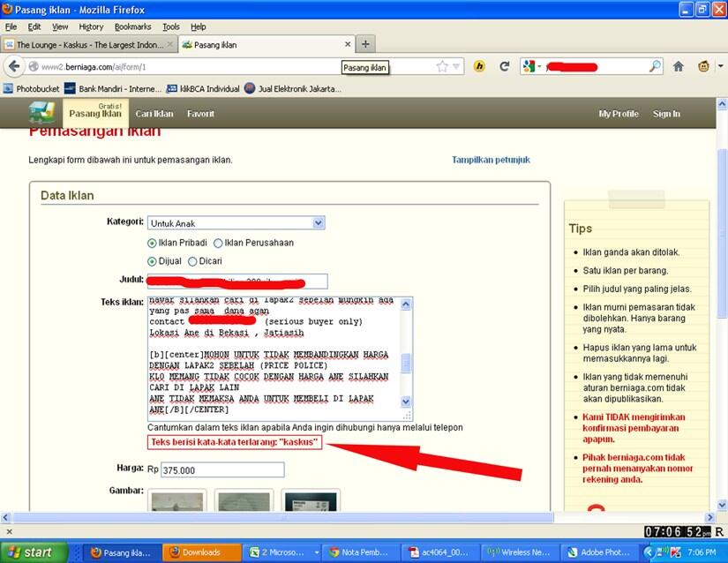Click the page vertical scrollbar thumb
Screen dimensions: 728x563
pyautogui.click(x=722, y=234)
